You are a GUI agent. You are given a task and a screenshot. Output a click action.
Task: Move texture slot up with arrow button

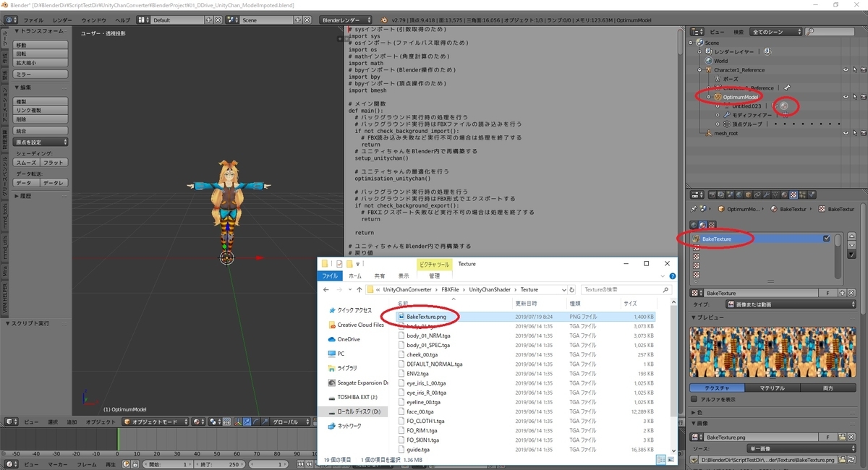click(x=851, y=236)
